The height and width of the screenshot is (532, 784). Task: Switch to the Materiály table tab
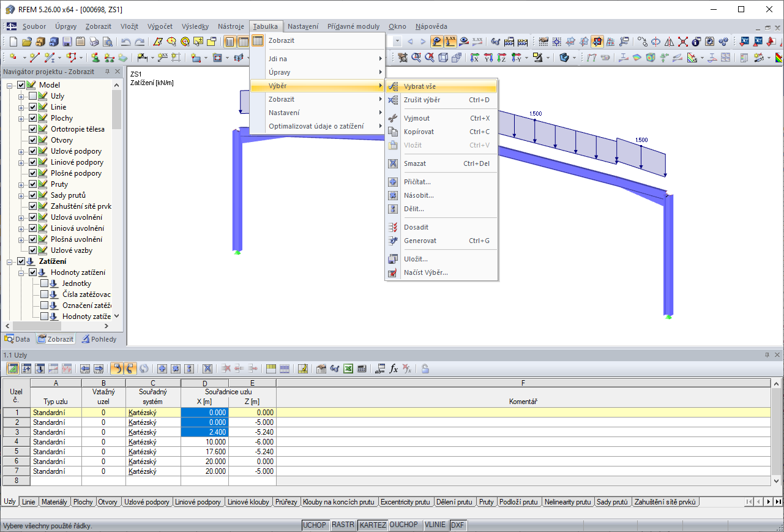(x=54, y=502)
